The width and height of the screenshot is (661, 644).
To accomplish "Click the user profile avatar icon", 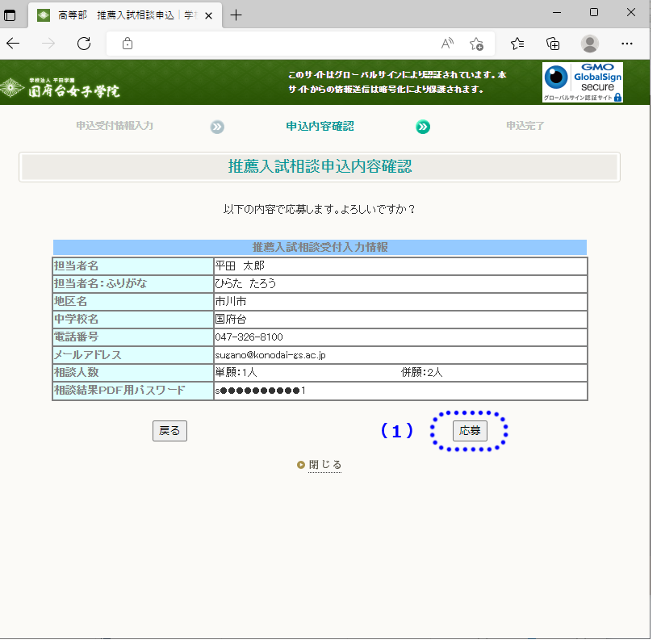I will [590, 44].
